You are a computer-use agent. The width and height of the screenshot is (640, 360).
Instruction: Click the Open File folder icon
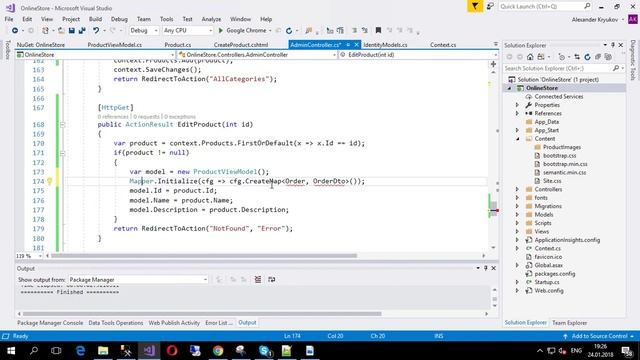tap(61, 31)
